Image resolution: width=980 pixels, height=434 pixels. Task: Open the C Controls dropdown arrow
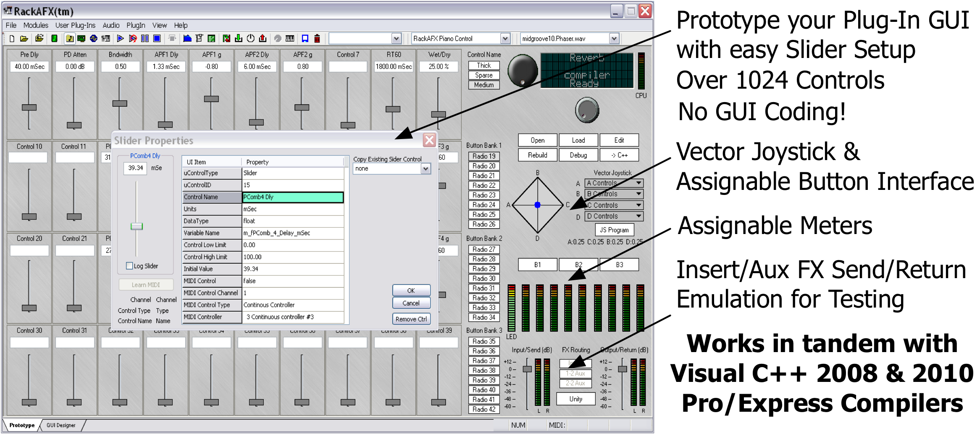pyautogui.click(x=639, y=205)
